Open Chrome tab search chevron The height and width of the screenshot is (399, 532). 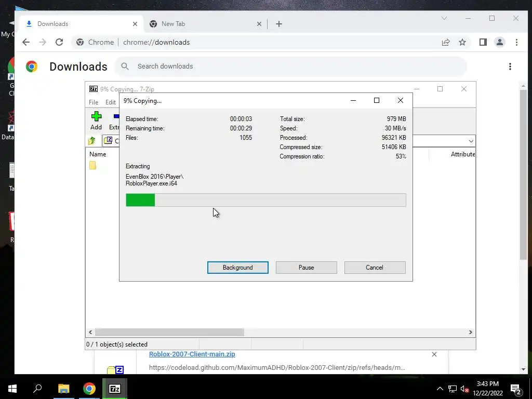[x=444, y=18]
